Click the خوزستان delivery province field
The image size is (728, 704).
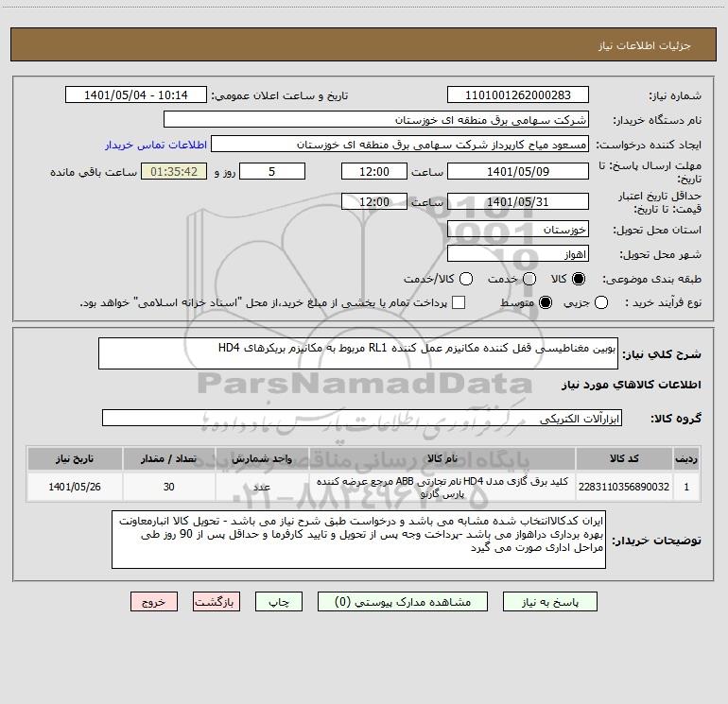(x=518, y=230)
